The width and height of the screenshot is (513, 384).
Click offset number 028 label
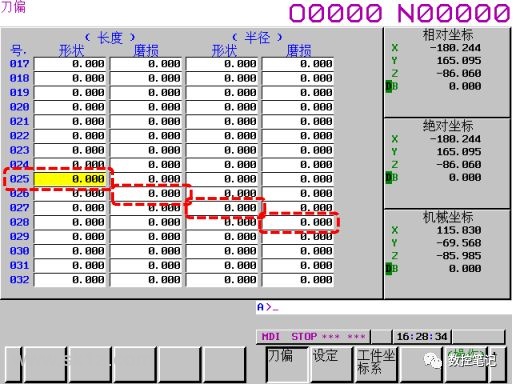pos(20,222)
